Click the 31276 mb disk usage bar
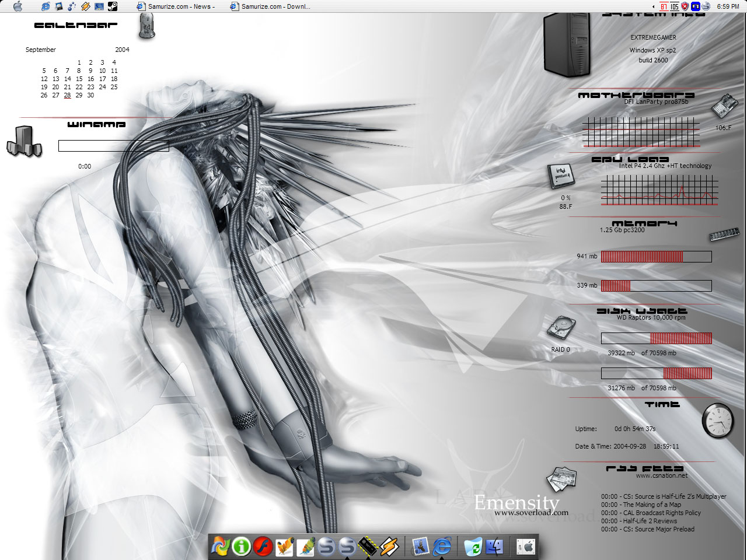This screenshot has height=560, width=747. [657, 373]
